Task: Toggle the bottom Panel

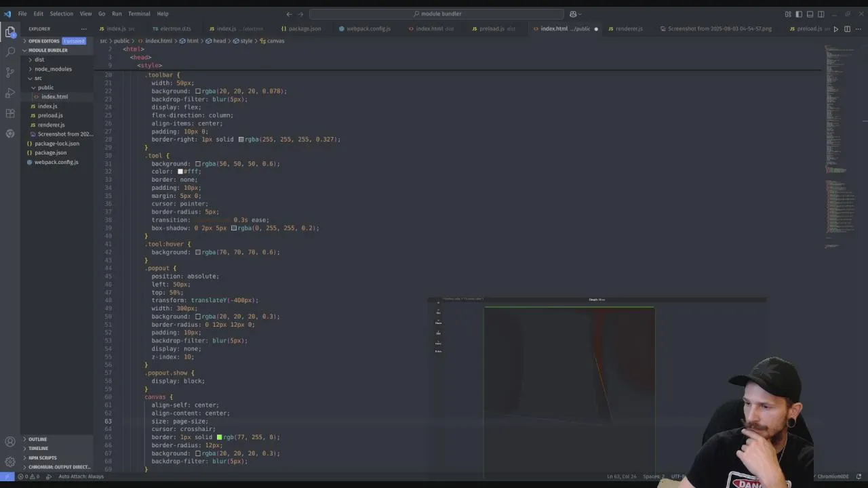Action: [x=810, y=14]
